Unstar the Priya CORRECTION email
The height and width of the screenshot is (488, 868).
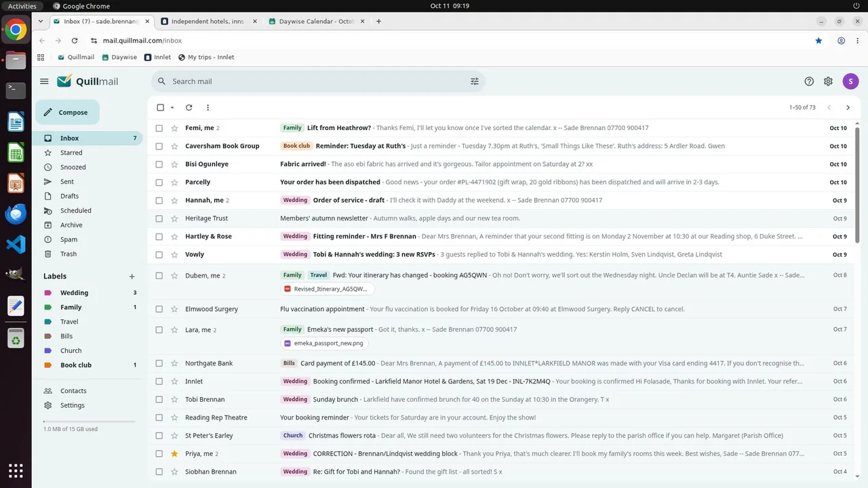[x=174, y=453]
